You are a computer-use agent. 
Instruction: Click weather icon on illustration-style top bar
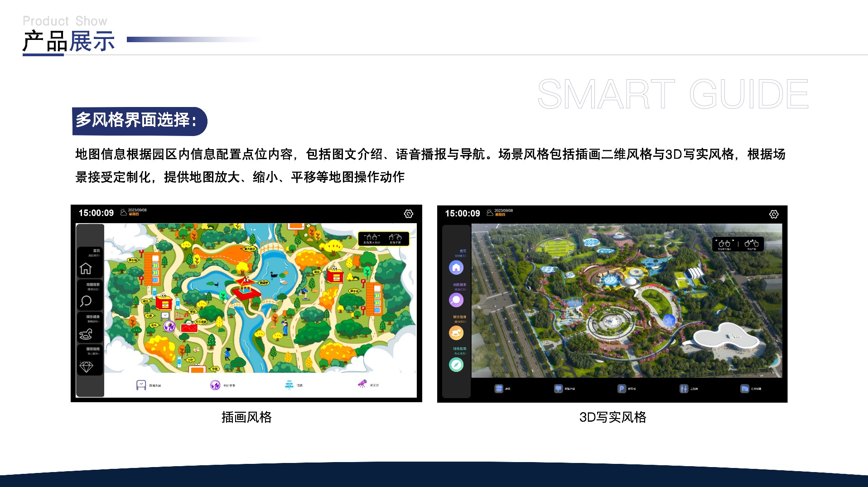[x=123, y=212]
